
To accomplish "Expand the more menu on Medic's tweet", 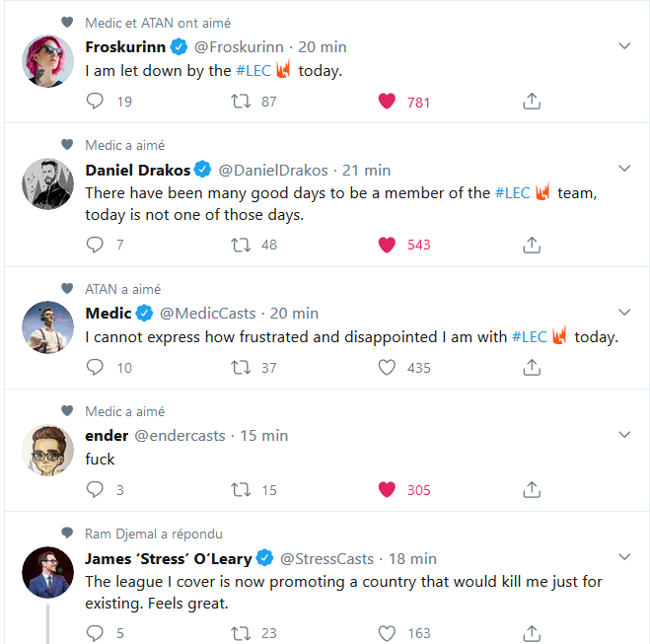I will pyautogui.click(x=623, y=313).
